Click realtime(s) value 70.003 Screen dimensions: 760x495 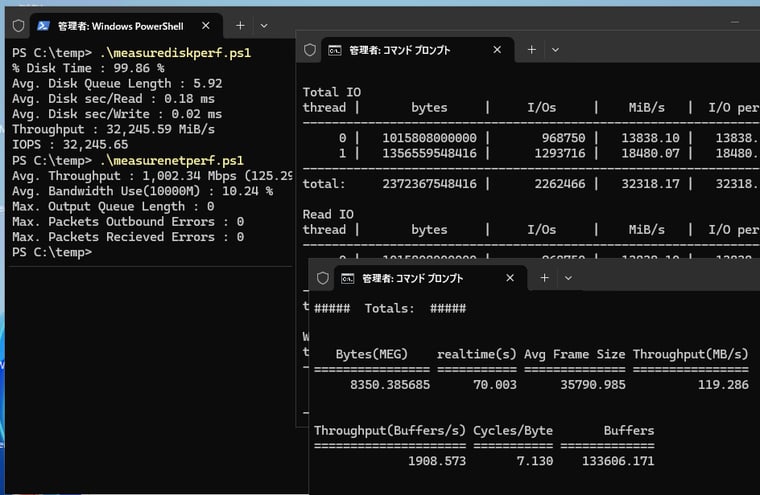[x=495, y=385]
